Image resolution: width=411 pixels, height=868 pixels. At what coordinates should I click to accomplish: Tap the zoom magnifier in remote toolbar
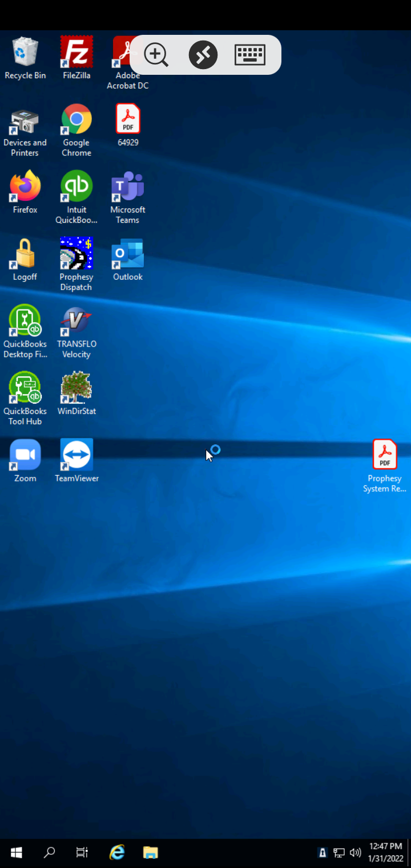coord(156,55)
